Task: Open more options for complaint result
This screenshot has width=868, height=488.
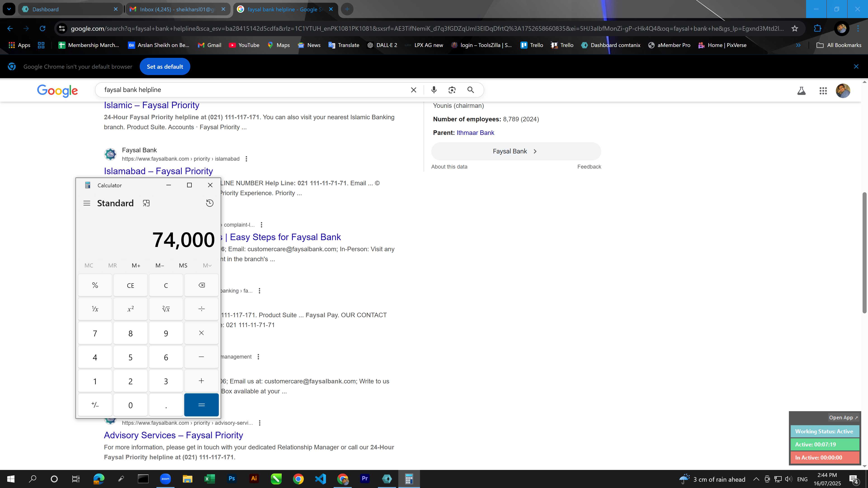Action: (262, 225)
